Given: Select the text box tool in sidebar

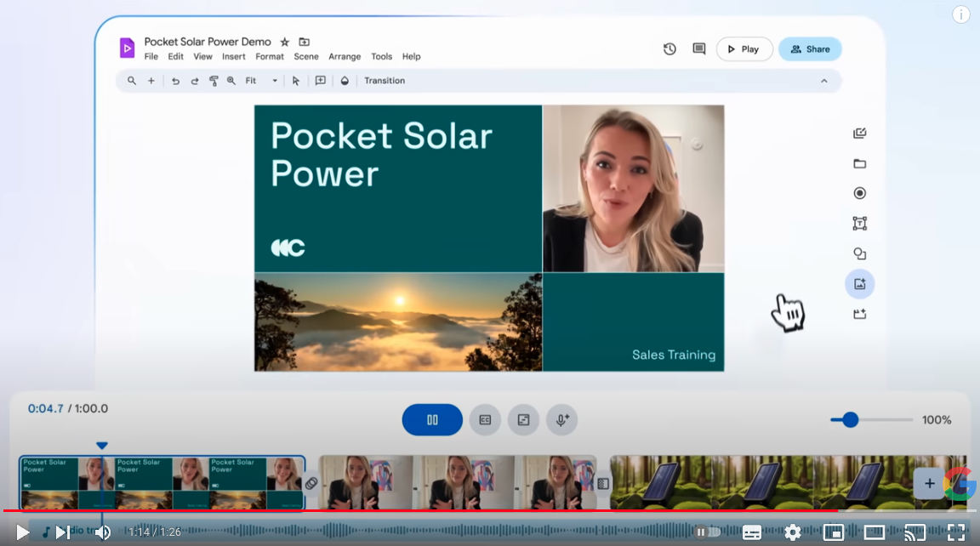Looking at the screenshot, I should coord(859,224).
